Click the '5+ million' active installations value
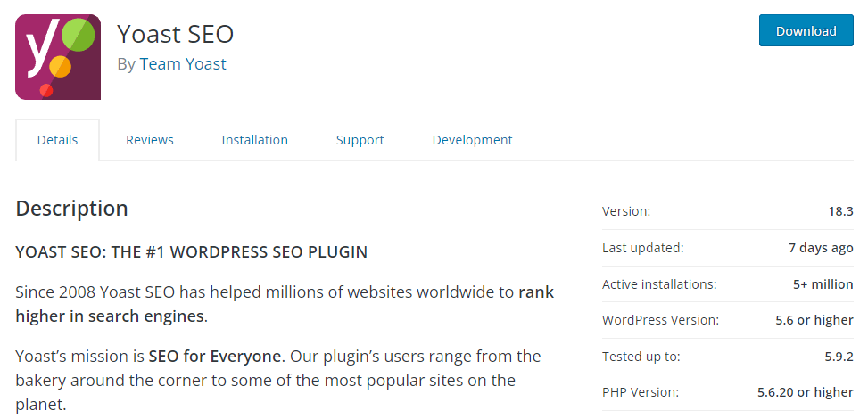The height and width of the screenshot is (419, 868). coord(823,284)
